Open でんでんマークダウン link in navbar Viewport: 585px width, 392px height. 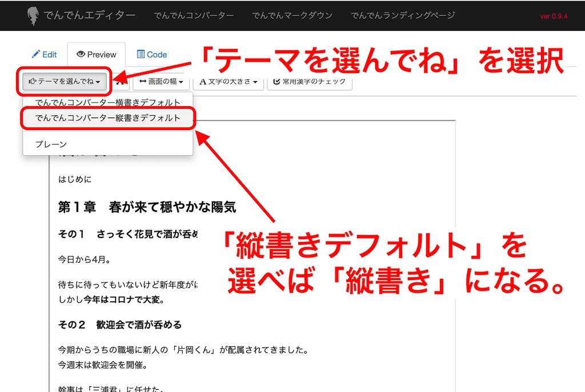click(292, 15)
